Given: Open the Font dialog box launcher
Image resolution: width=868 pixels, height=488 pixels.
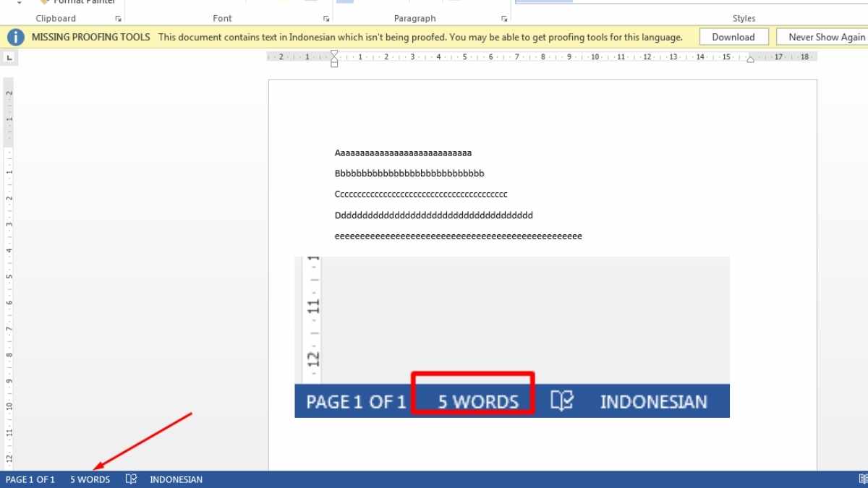Looking at the screenshot, I should pyautogui.click(x=325, y=18).
